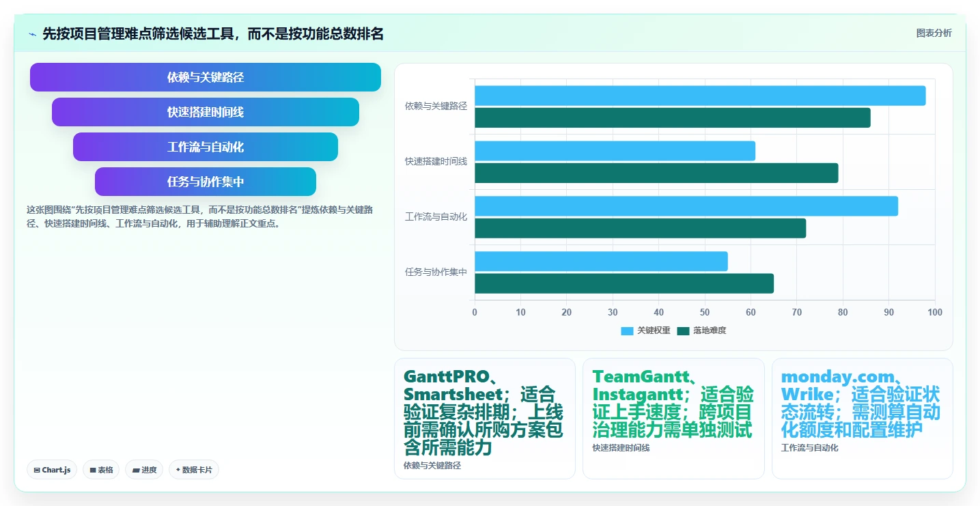
Task: Click 关键权重 bar for 快速搭建时间线
Action: (x=615, y=151)
